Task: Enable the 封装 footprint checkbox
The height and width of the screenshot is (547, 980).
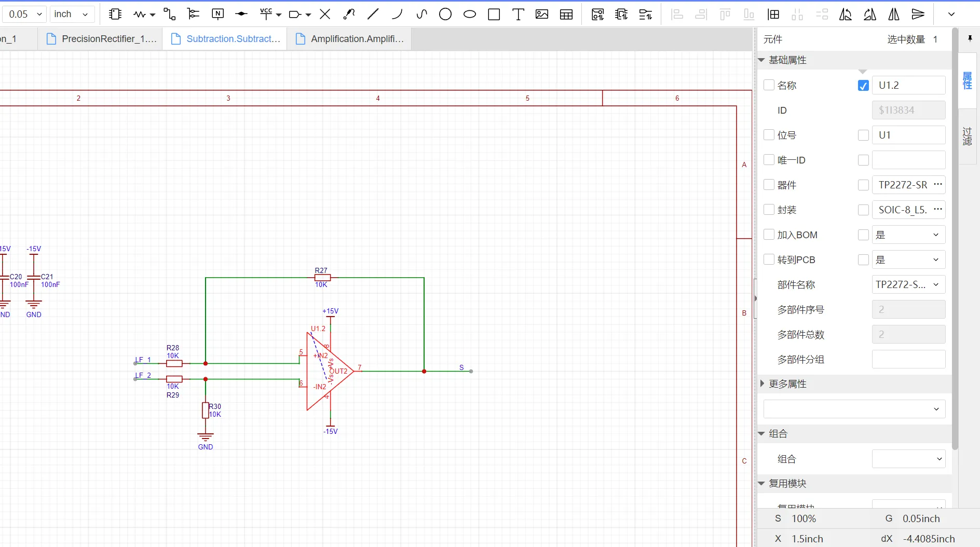Action: click(x=769, y=210)
